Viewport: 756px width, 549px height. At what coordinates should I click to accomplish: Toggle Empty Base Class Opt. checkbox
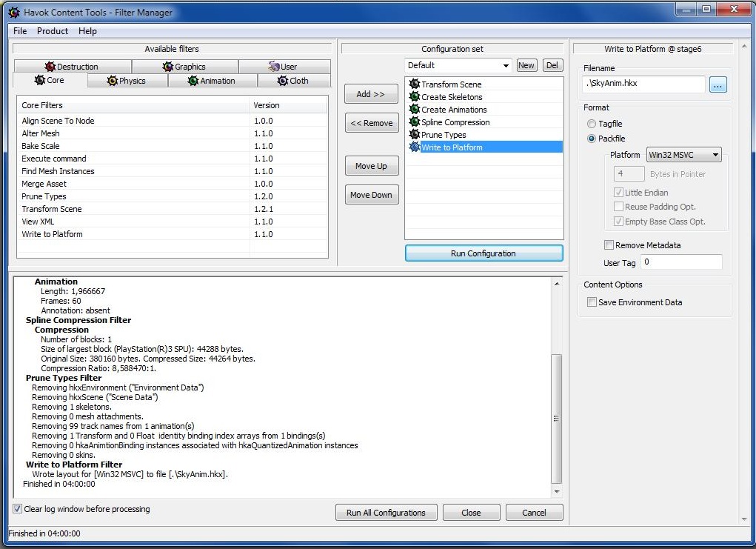point(618,222)
